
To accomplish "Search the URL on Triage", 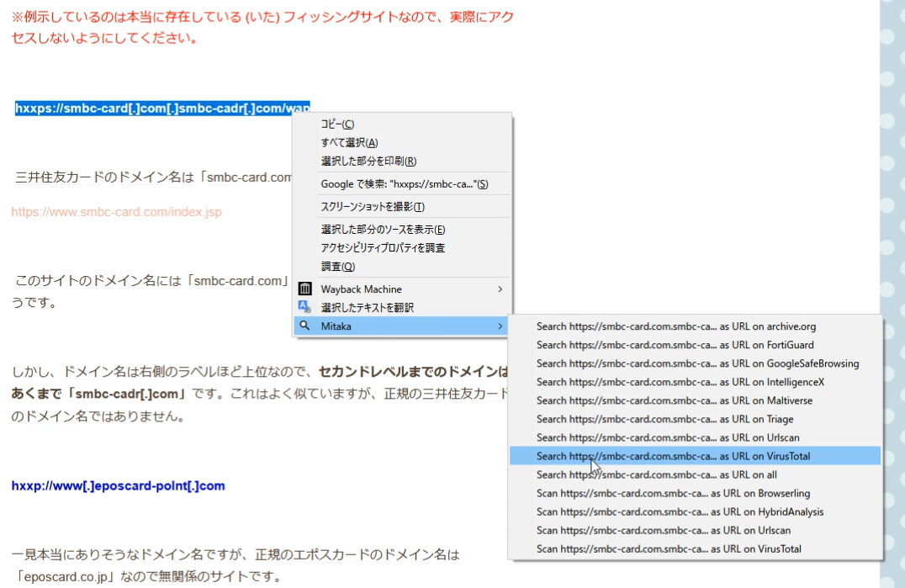I will coord(695,419).
